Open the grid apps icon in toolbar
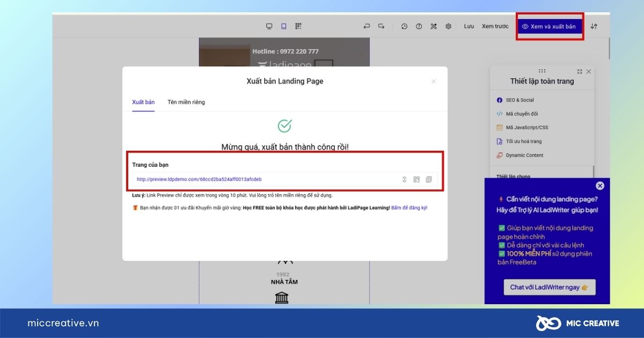Viewport: 644px width, 338px height. tap(298, 26)
